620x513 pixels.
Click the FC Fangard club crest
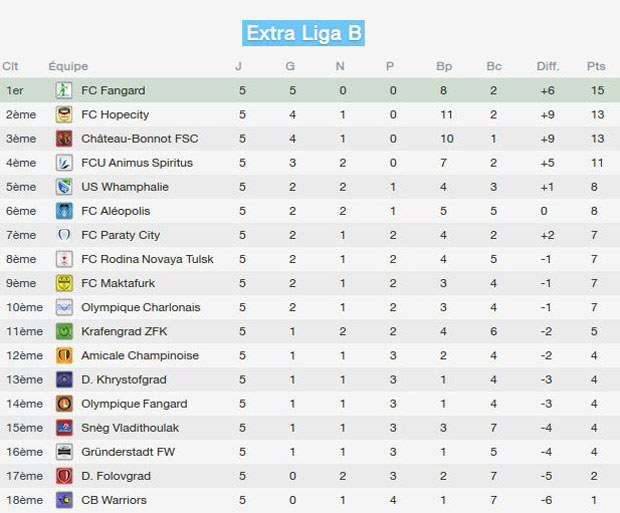[64, 90]
